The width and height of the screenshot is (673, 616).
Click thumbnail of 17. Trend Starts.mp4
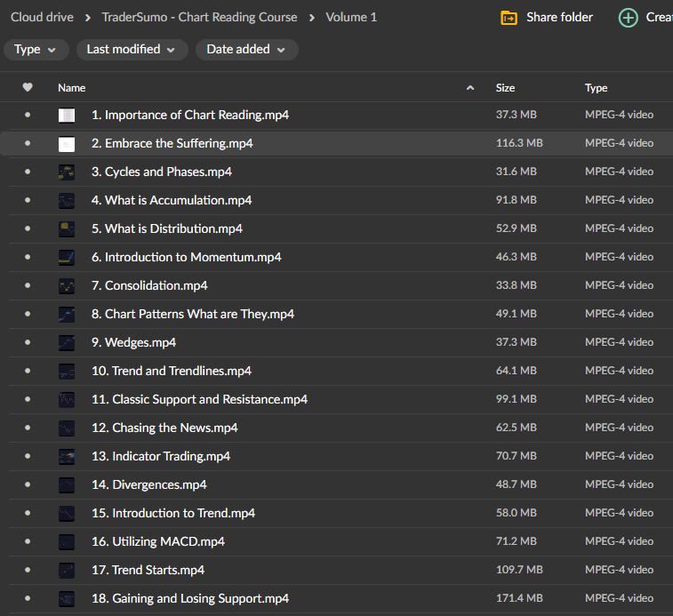pos(67,570)
